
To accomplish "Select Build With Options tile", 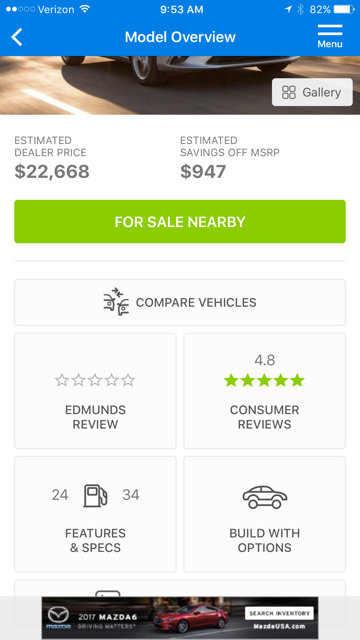I will [264, 514].
